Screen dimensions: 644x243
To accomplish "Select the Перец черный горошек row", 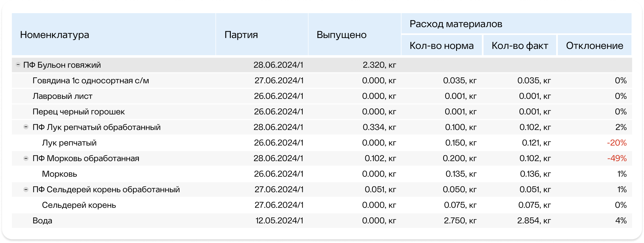I will tap(322, 111).
